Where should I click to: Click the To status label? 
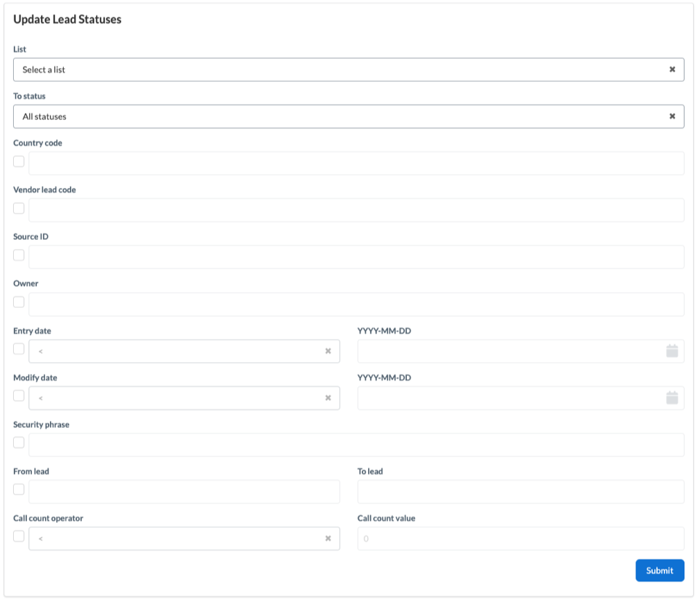30,96
